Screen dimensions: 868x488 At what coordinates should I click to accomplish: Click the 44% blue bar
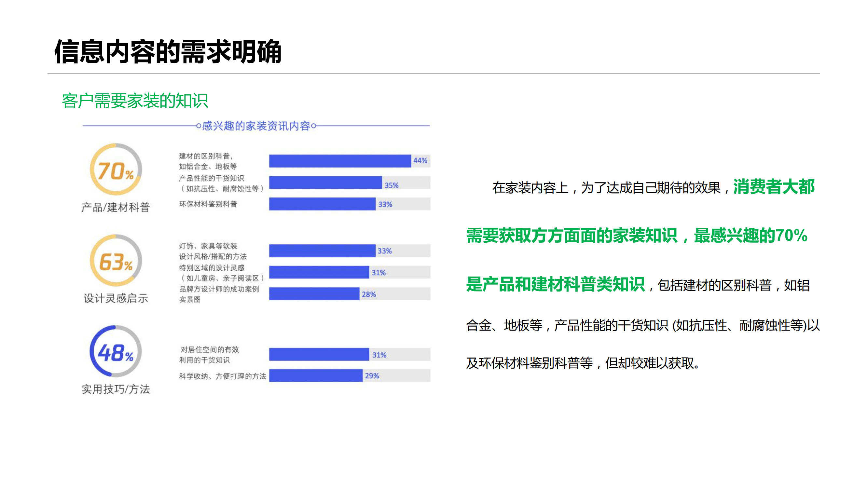340,161
